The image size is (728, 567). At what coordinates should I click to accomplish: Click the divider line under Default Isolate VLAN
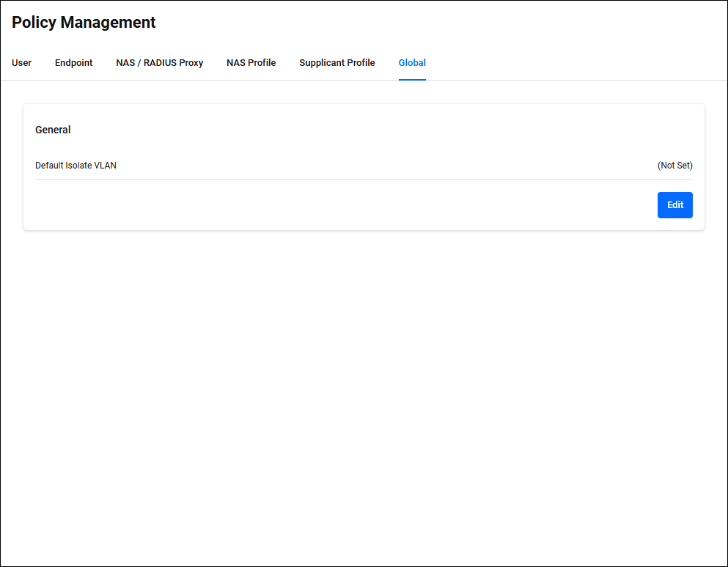point(364,179)
